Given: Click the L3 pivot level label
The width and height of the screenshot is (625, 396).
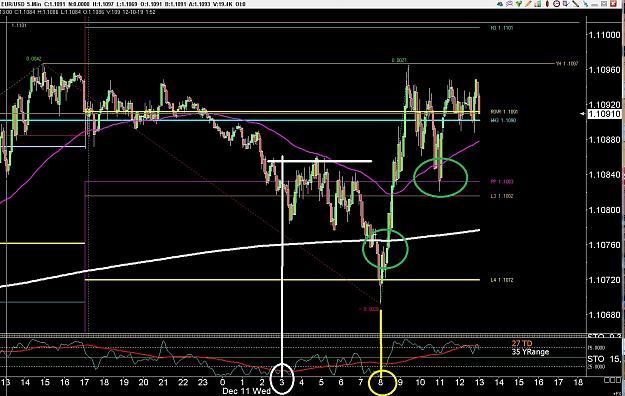Looking at the screenshot, I should click(x=502, y=196).
